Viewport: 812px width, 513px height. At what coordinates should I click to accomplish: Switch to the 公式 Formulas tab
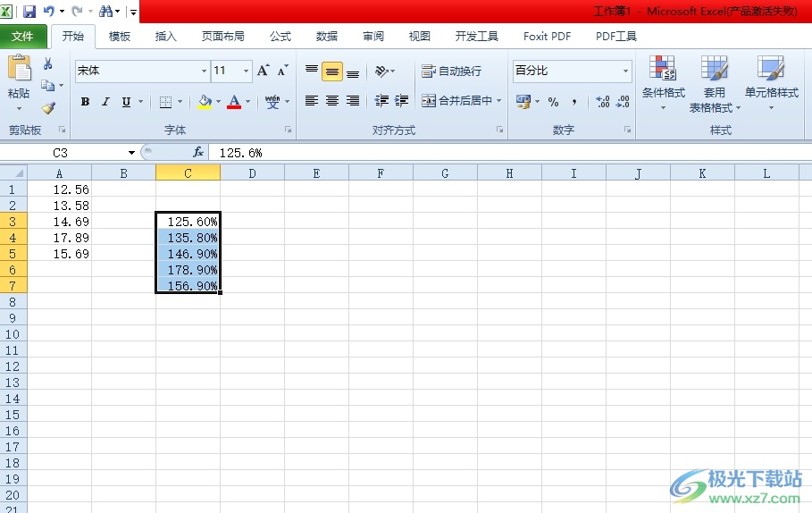pos(280,37)
